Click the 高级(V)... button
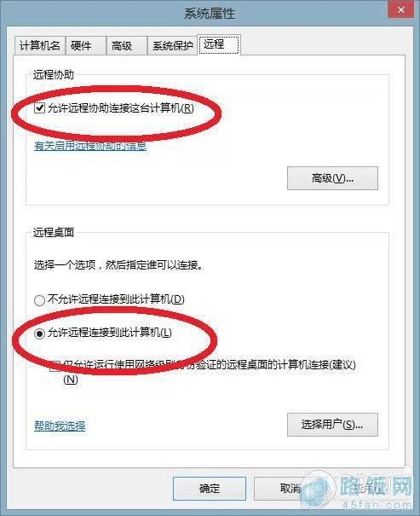The width and height of the screenshot is (420, 516). click(332, 178)
